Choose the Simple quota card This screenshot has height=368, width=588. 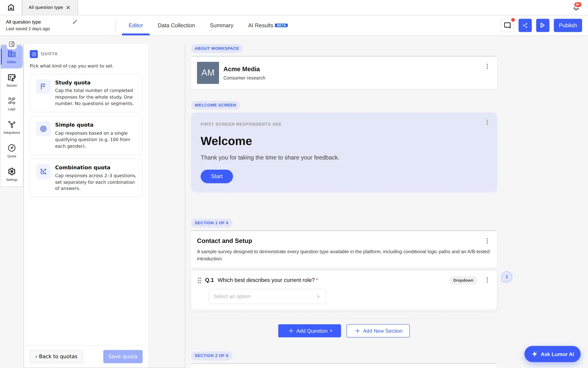point(86,135)
